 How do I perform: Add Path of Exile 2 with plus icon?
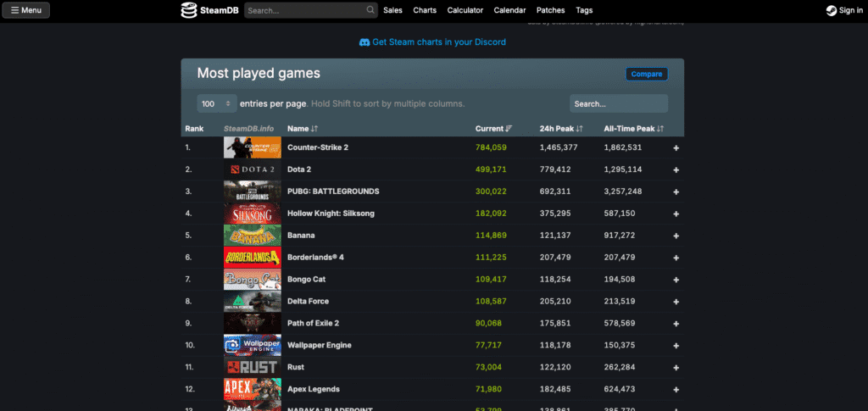click(676, 323)
